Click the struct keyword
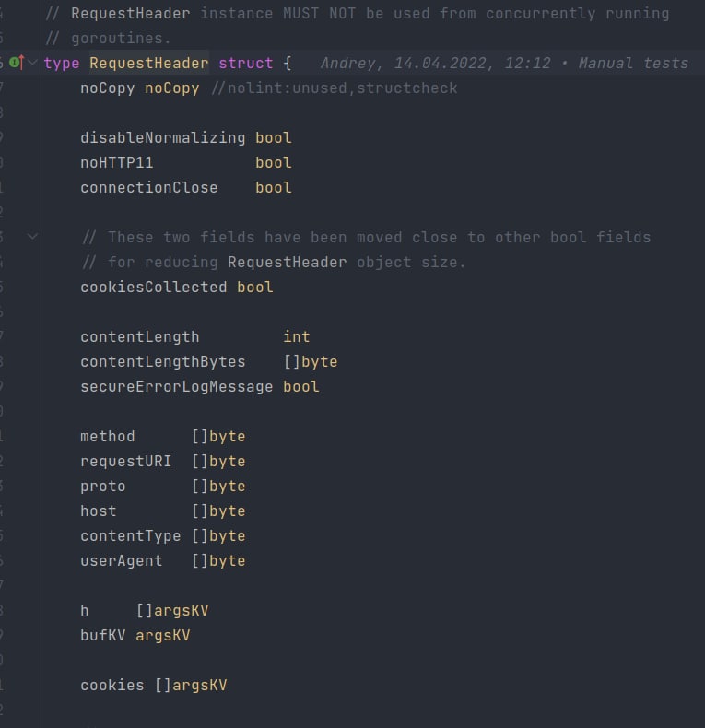Viewport: 705px width, 728px height. [x=246, y=64]
